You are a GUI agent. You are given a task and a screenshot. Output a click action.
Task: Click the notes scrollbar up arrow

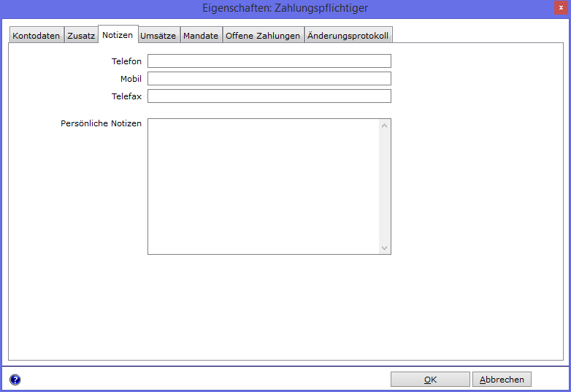(384, 126)
